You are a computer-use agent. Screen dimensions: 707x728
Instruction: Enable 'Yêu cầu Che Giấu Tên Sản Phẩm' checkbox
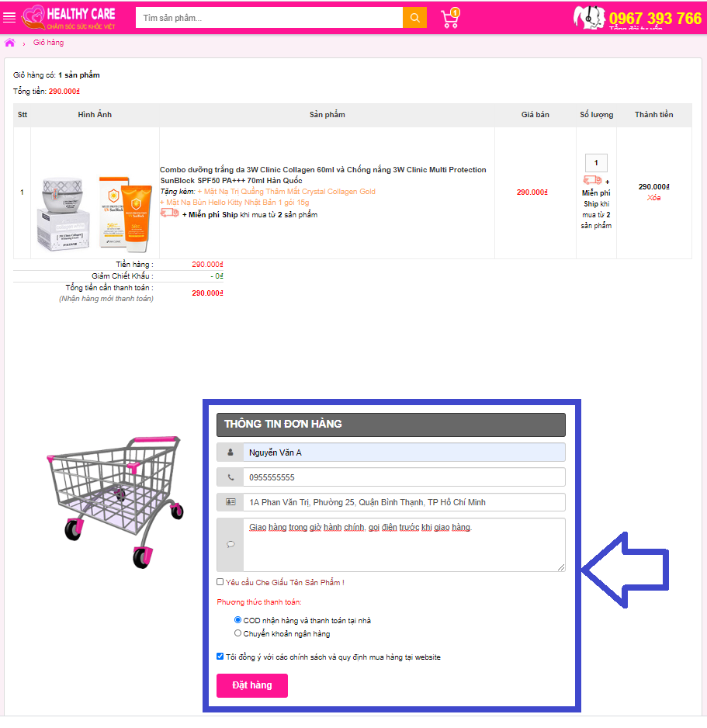pyautogui.click(x=220, y=582)
